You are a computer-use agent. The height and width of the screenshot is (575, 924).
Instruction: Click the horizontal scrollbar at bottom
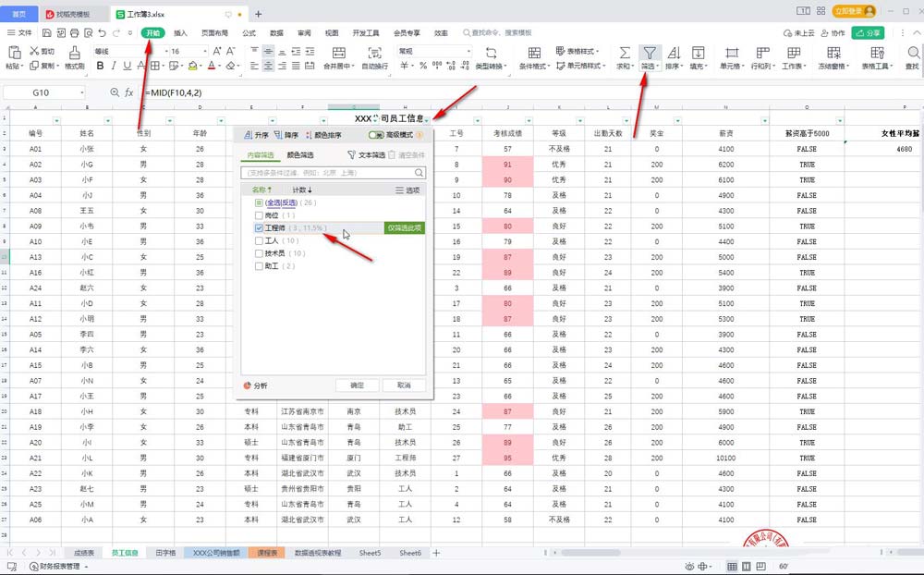[590, 553]
